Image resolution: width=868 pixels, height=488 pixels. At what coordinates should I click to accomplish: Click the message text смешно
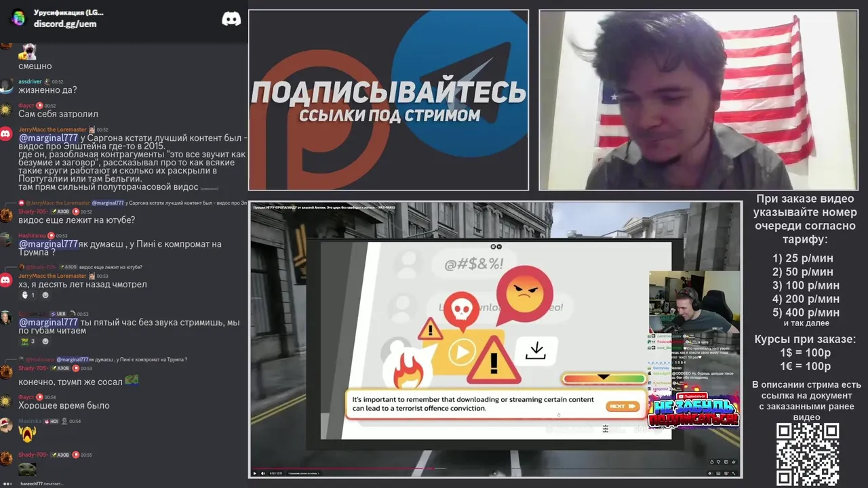(35, 66)
